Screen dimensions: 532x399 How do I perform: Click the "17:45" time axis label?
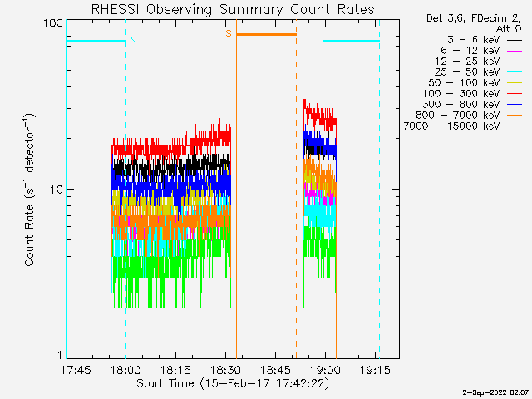pos(76,370)
